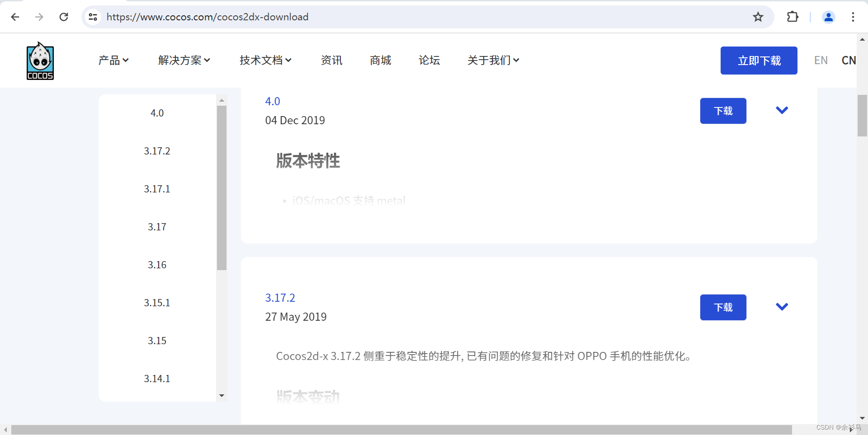868x435 pixels.
Task: Go to the 商城 page
Action: pyautogui.click(x=380, y=60)
